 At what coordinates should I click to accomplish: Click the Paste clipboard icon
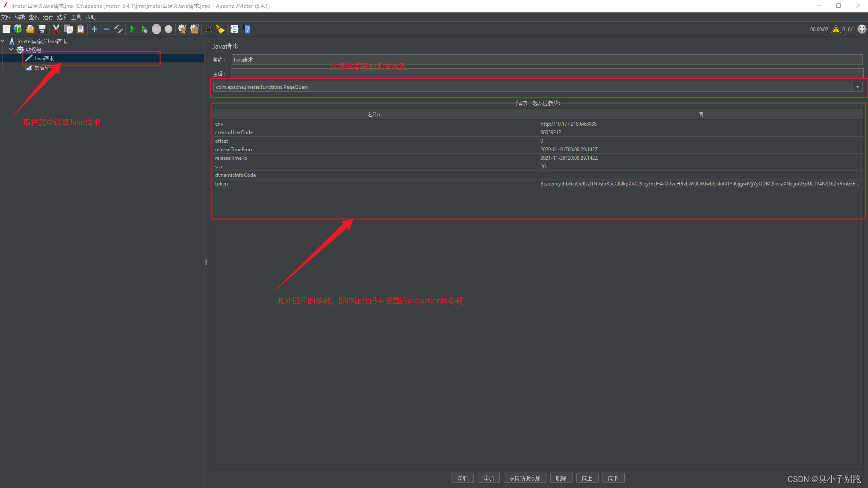pyautogui.click(x=80, y=29)
